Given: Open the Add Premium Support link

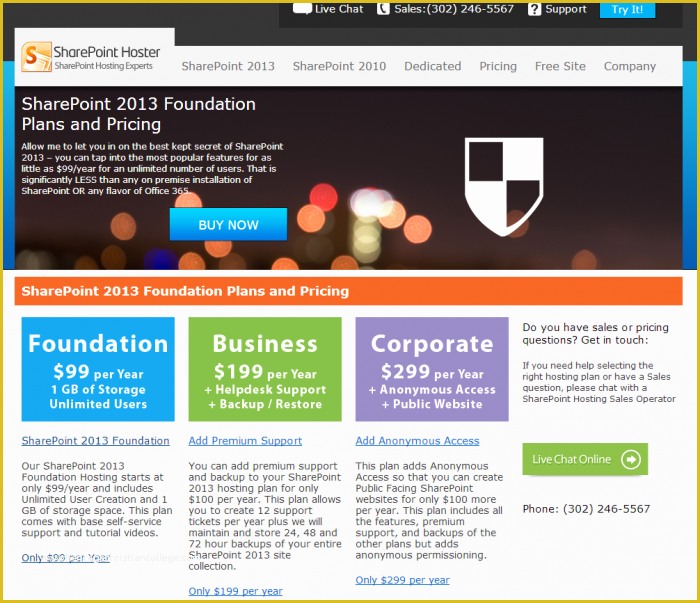Looking at the screenshot, I should coord(245,441).
